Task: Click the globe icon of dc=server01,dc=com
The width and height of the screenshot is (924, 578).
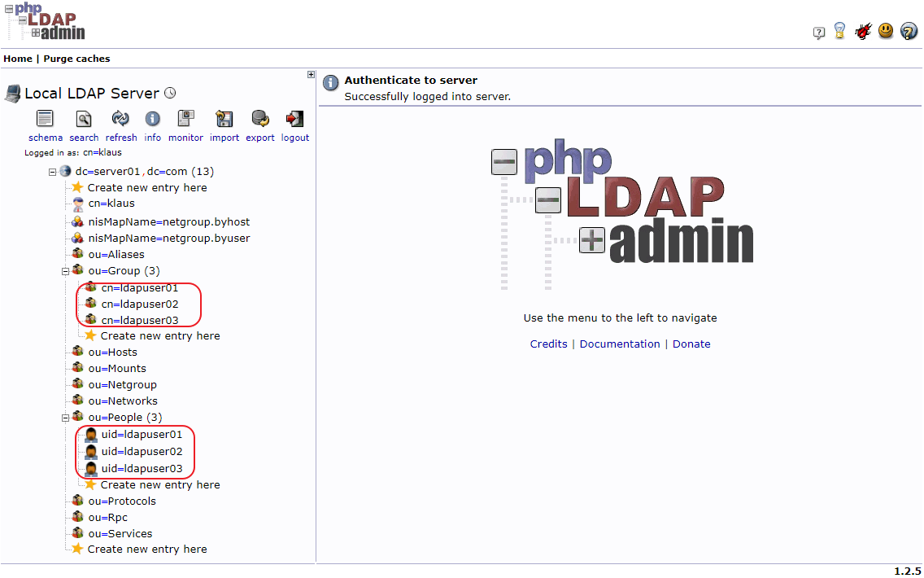Action: pos(65,171)
